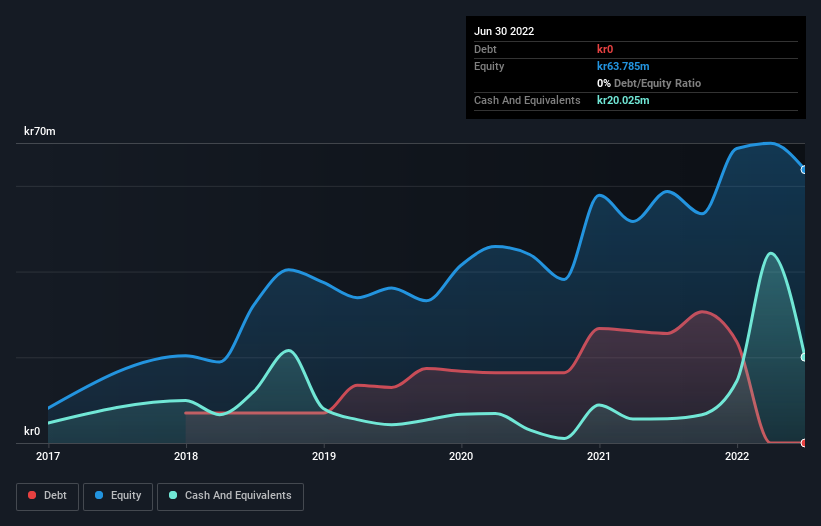Toggle the Debt series legend button
The image size is (821, 526).
point(47,496)
